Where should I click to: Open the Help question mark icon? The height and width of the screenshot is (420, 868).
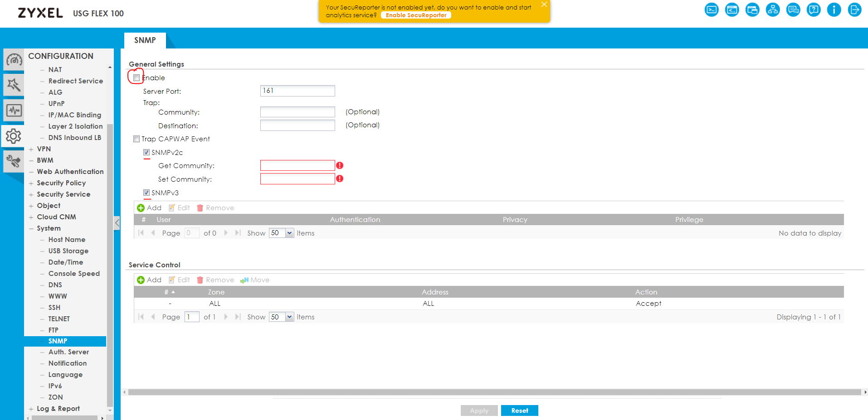tap(814, 10)
